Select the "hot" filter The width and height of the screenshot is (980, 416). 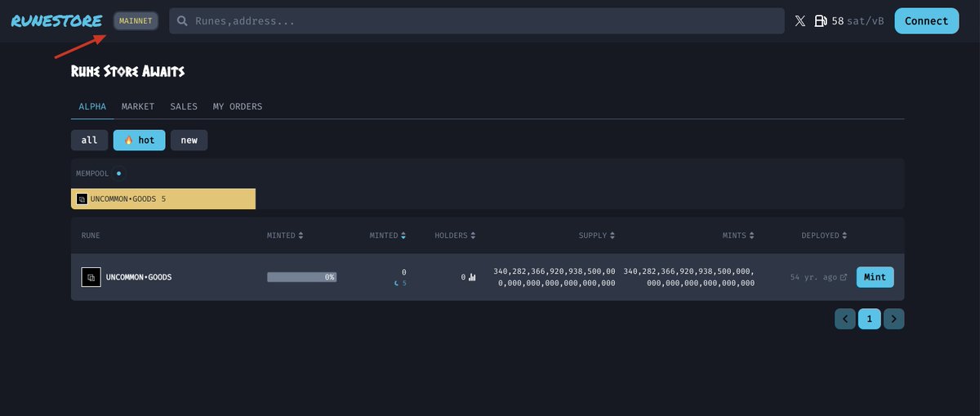140,140
